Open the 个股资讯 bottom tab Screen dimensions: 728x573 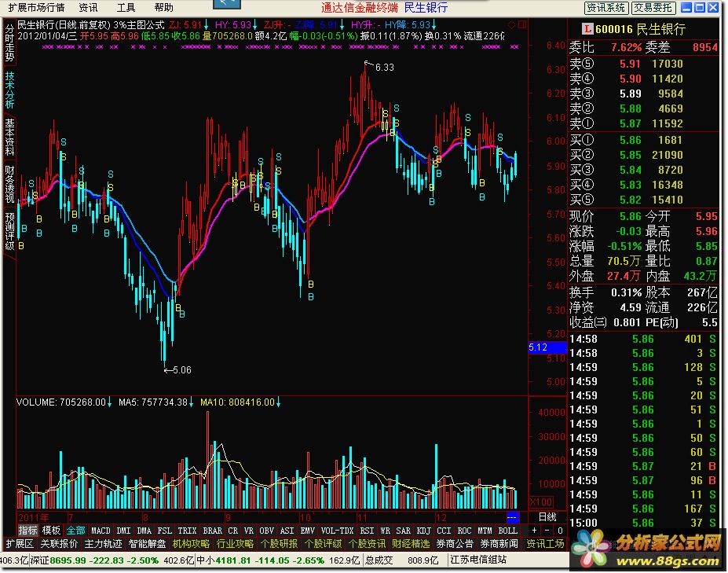click(x=367, y=544)
